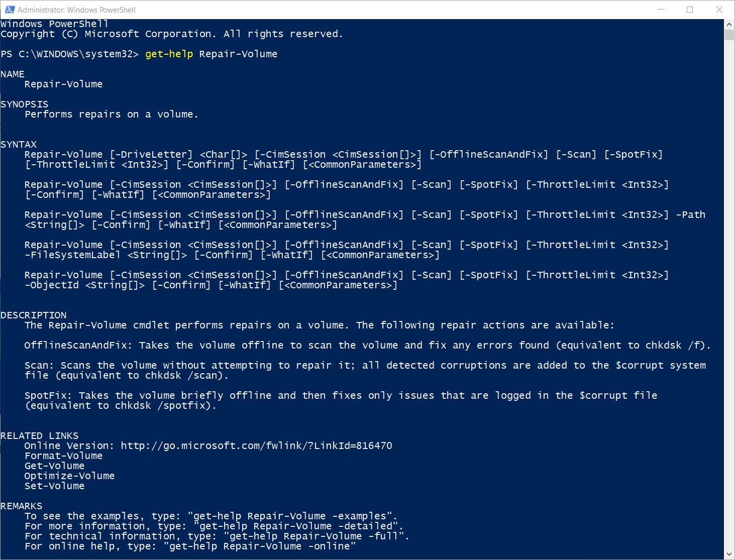
Task: Click the SYNOPSIS section heading
Action: pyautogui.click(x=25, y=104)
